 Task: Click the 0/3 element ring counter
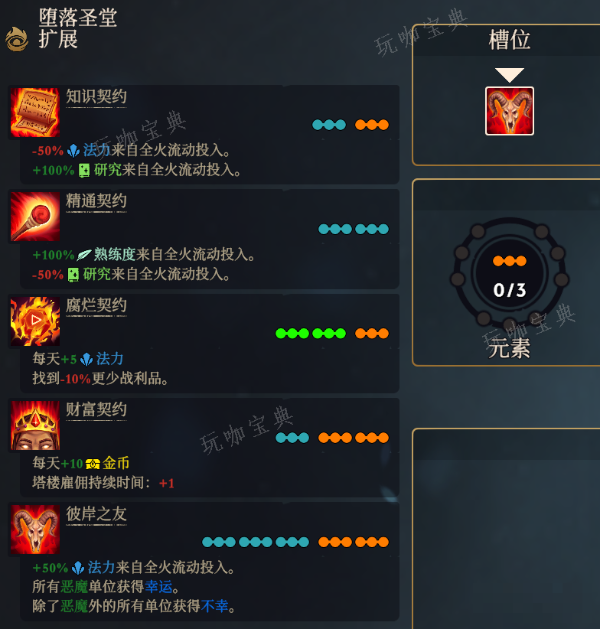tap(509, 274)
